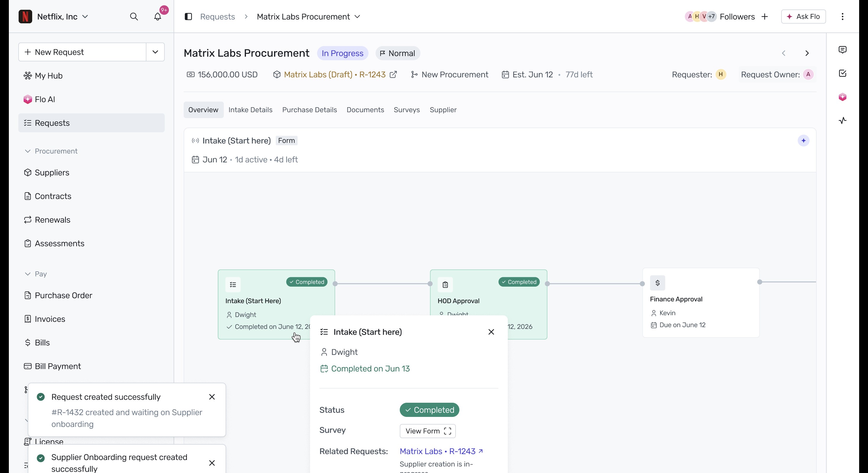Dismiss the Request created successfully toast

pyautogui.click(x=212, y=397)
